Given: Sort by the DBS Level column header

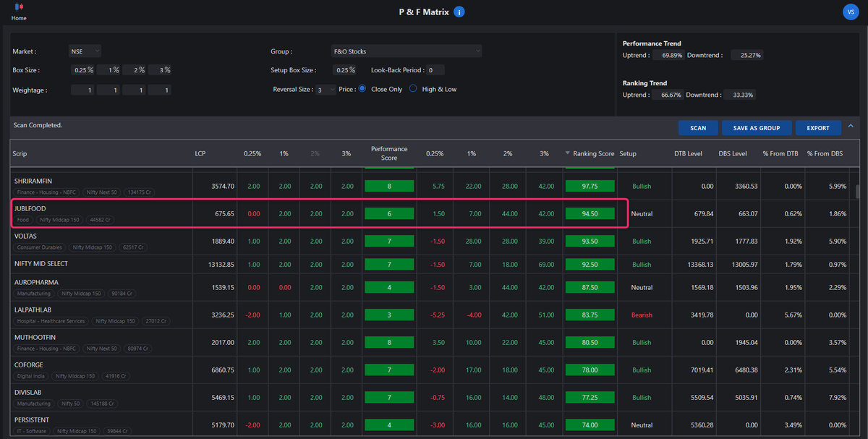Looking at the screenshot, I should point(733,154).
